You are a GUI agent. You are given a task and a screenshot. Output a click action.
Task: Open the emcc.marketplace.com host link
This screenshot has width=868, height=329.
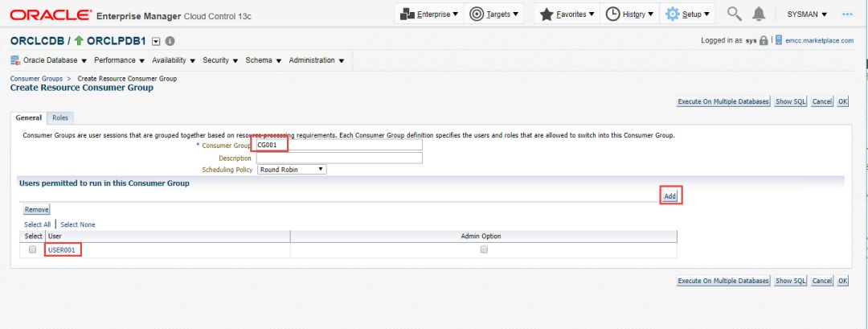point(819,40)
